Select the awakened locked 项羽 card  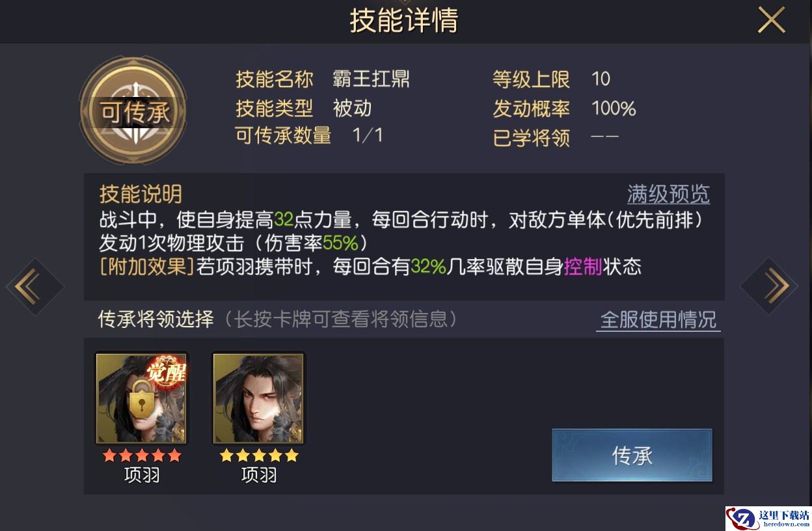142,398
